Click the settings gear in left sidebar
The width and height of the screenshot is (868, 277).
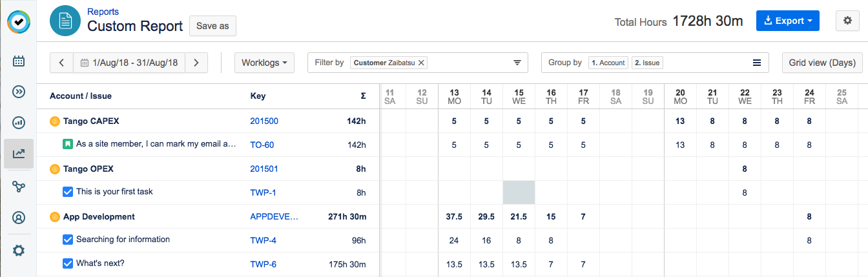(x=19, y=250)
